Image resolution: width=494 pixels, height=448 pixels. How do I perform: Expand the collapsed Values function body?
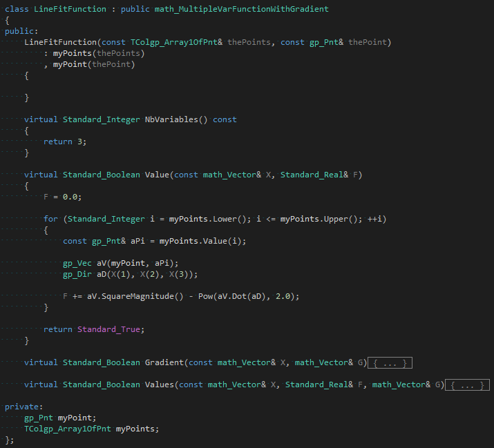click(467, 385)
